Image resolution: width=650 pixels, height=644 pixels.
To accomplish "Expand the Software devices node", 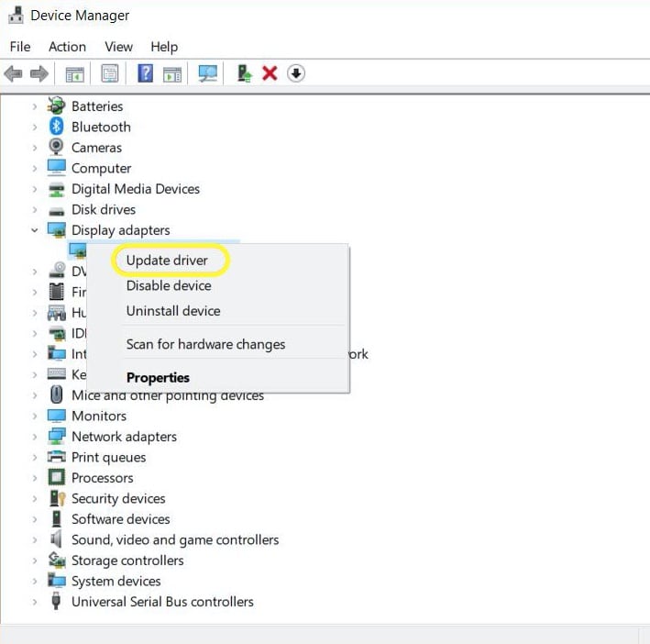I will [x=35, y=519].
